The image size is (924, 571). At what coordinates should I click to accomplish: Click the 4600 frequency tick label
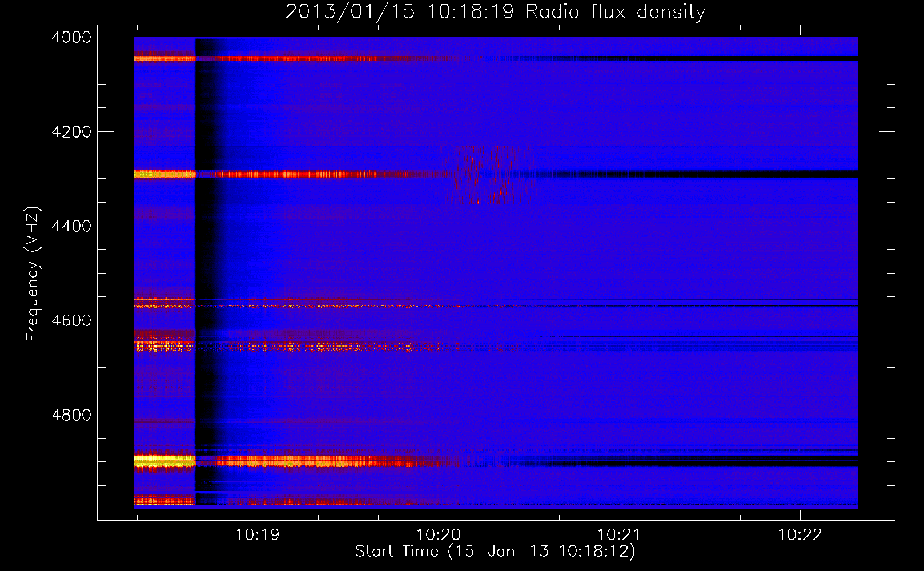[71, 320]
